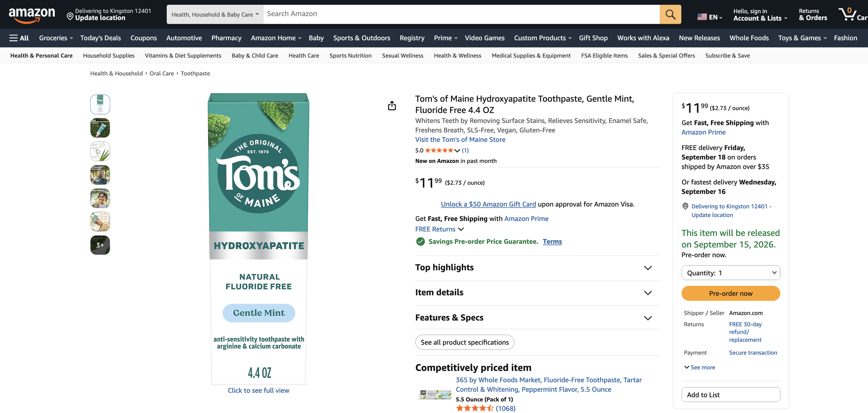Select the 3+ more images thumbnail
Screen dimensions: 868x413
click(x=100, y=245)
